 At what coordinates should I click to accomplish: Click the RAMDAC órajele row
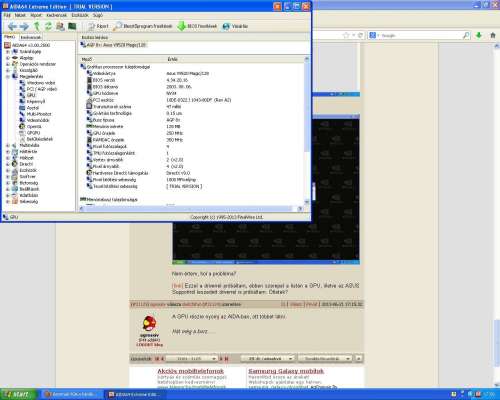(x=193, y=140)
